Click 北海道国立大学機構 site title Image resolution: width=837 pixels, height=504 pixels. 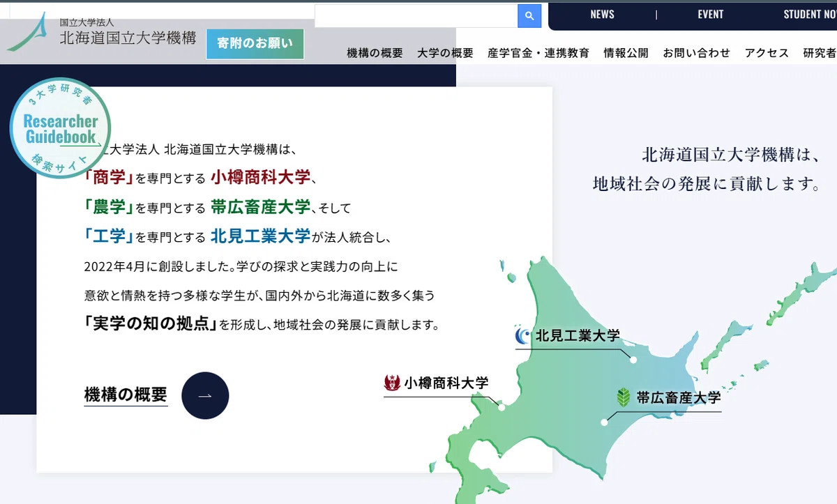[x=128, y=38]
